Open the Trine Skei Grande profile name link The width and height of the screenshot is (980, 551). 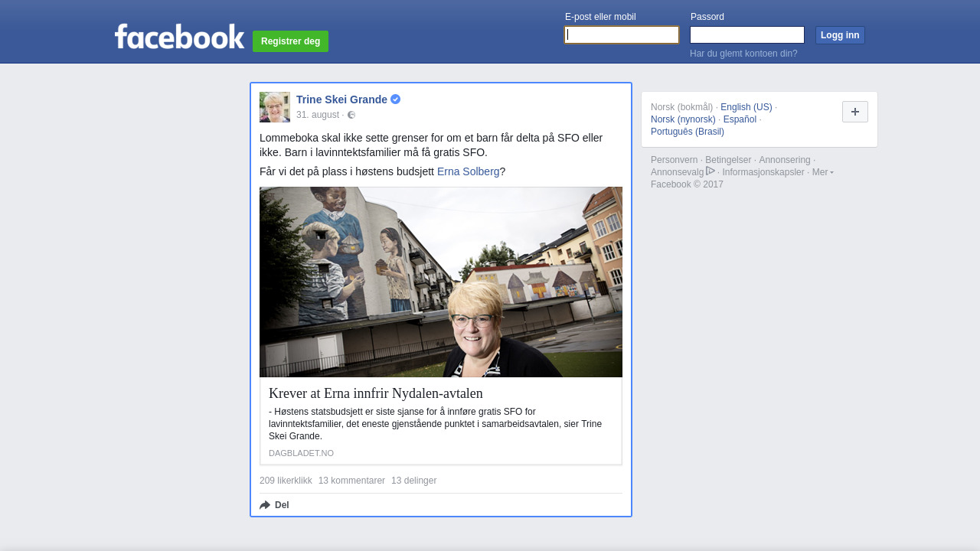(x=341, y=99)
